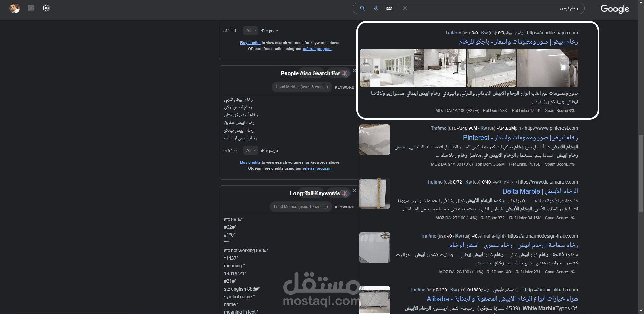The width and height of the screenshot is (644, 314).
Task: Open the Alibaba result title link
Action: pos(502,299)
